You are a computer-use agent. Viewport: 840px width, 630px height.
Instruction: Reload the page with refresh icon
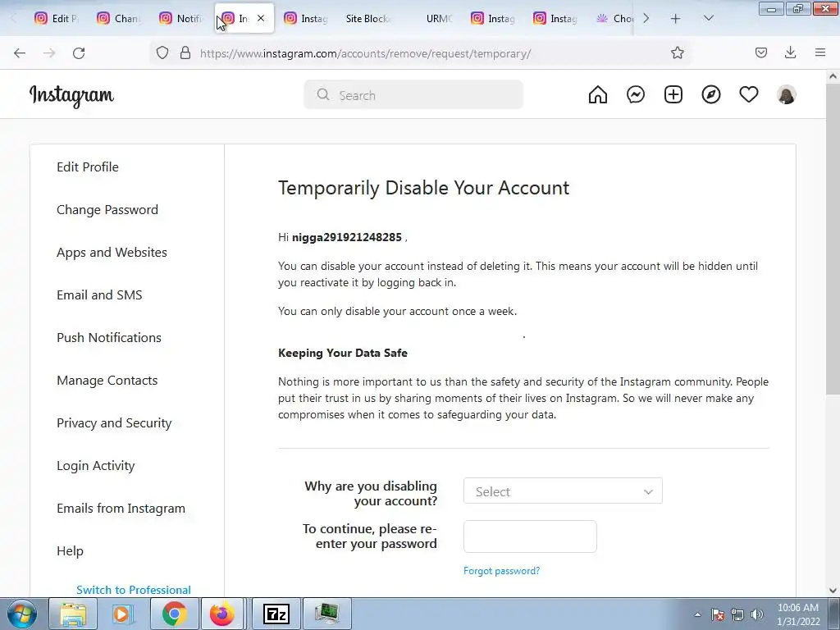tap(79, 53)
